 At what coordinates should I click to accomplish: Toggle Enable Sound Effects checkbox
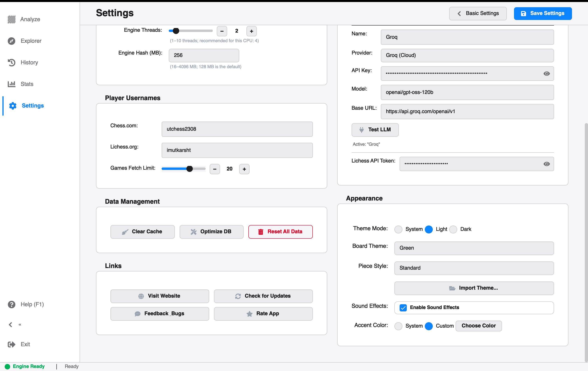(403, 308)
